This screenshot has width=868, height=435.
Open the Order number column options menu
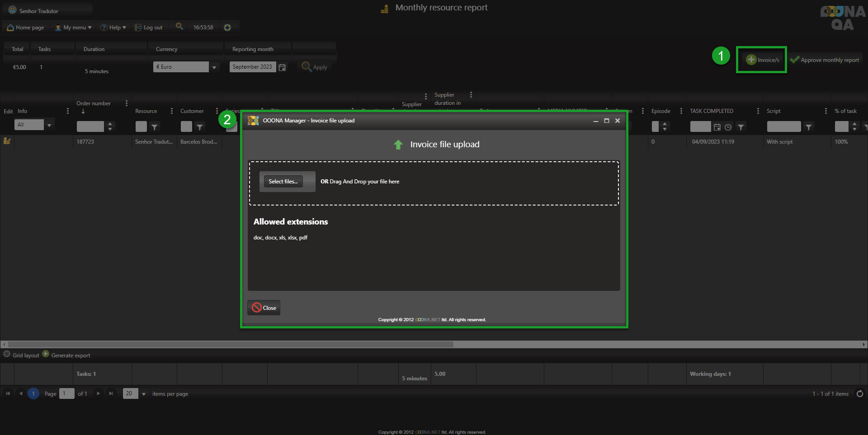point(127,103)
